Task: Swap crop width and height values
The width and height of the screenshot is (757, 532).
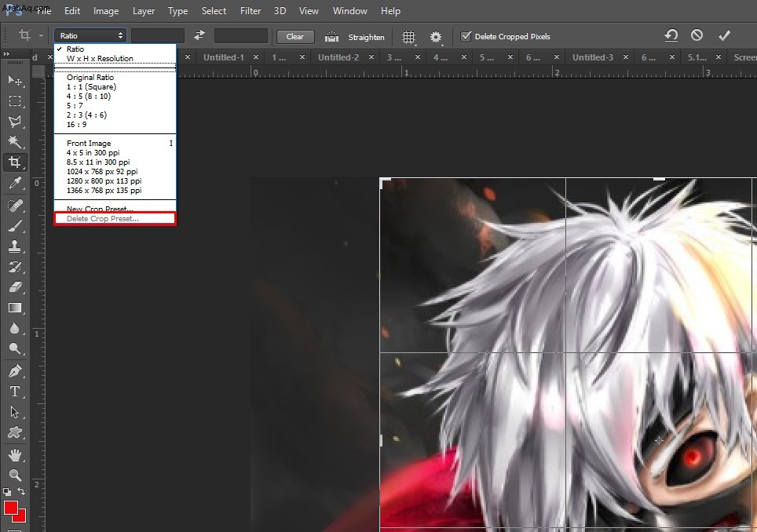Action: pos(199,35)
